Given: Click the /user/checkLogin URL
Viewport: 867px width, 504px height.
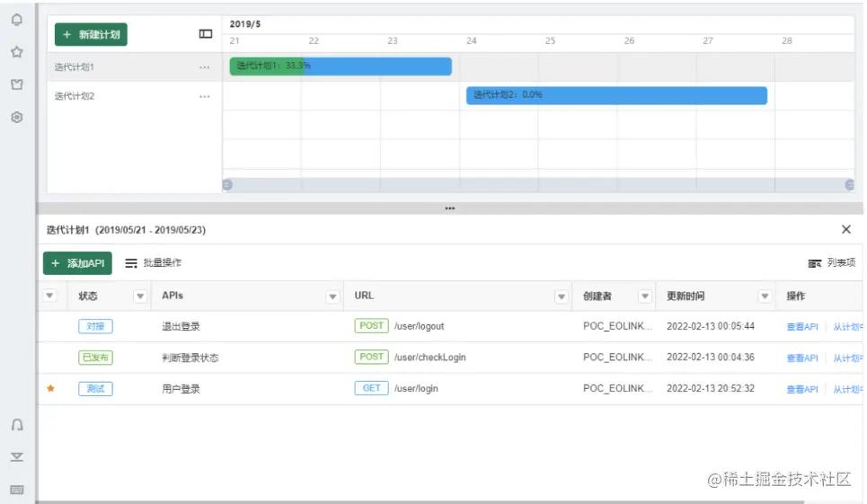Looking at the screenshot, I should [429, 358].
